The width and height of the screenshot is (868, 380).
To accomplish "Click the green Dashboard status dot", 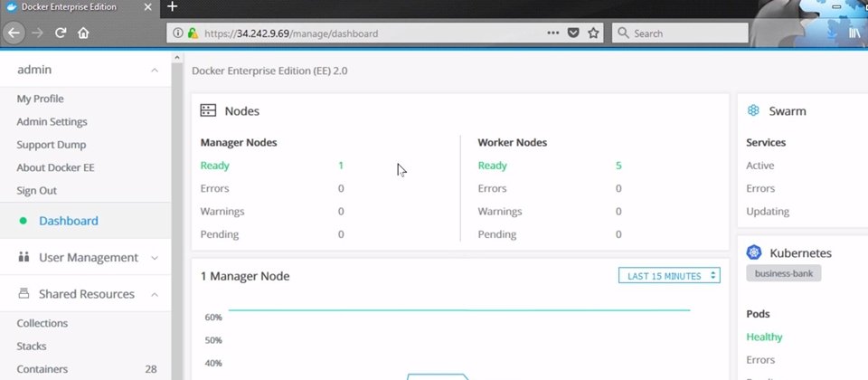I will 23,221.
